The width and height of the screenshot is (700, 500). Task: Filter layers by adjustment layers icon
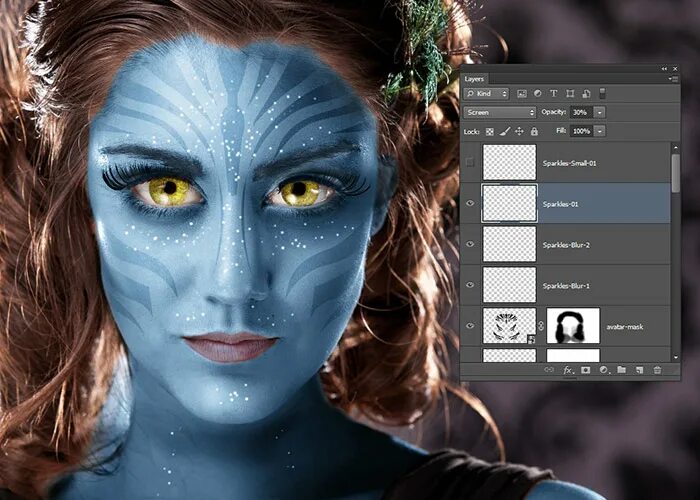click(x=538, y=93)
